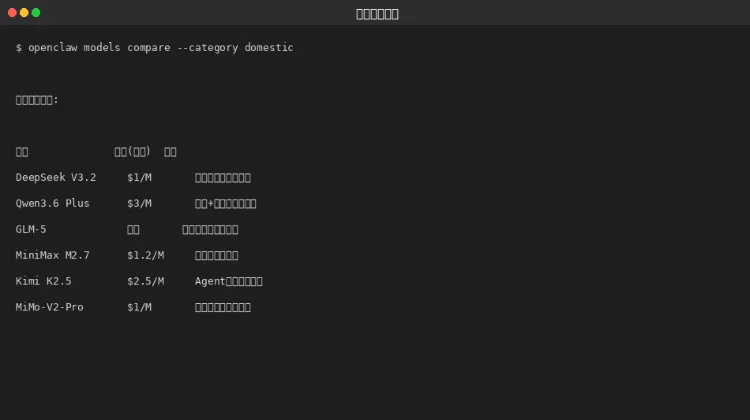
Task: Select the "Qwen3.6 Plus" model name
Action: (52, 203)
